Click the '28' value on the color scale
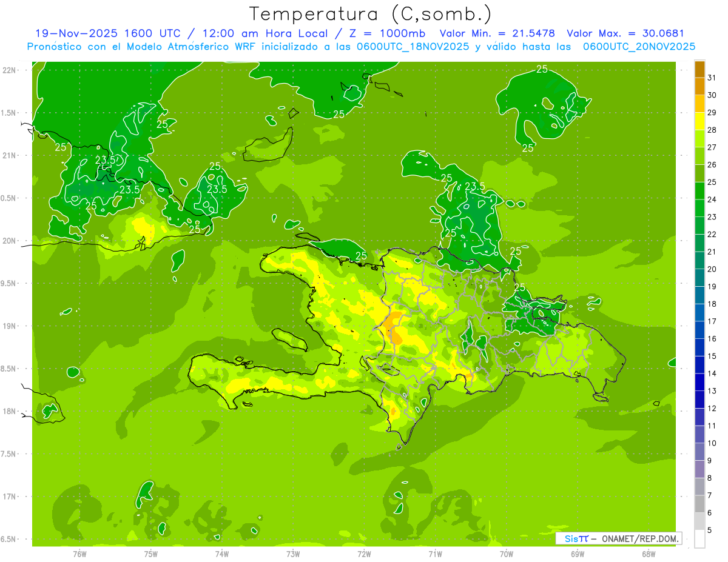 tap(712, 130)
